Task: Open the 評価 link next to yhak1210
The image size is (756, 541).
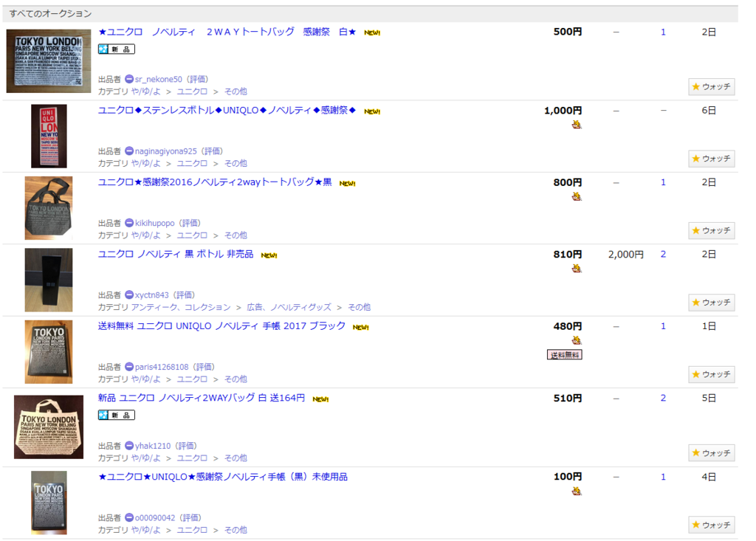Action: coord(185,446)
